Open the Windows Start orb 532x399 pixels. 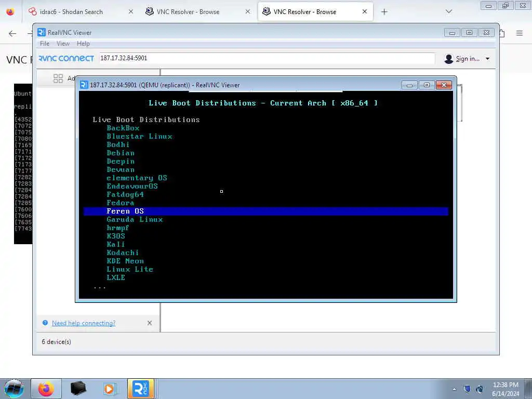[x=14, y=389]
